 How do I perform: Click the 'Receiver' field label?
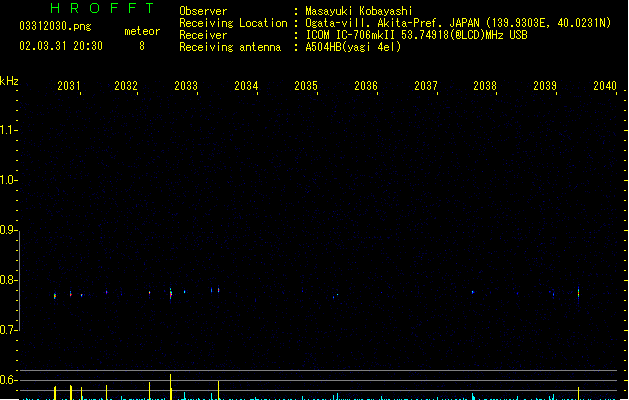pos(203,35)
